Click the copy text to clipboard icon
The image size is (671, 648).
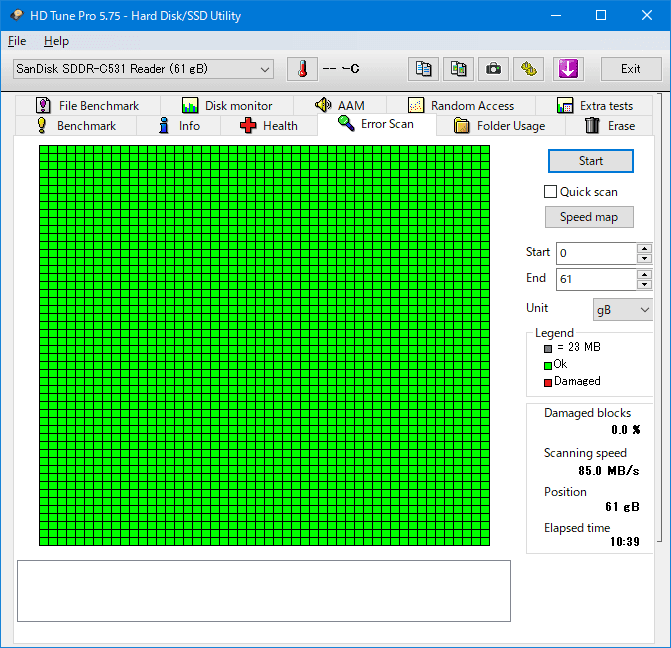pyautogui.click(x=424, y=69)
